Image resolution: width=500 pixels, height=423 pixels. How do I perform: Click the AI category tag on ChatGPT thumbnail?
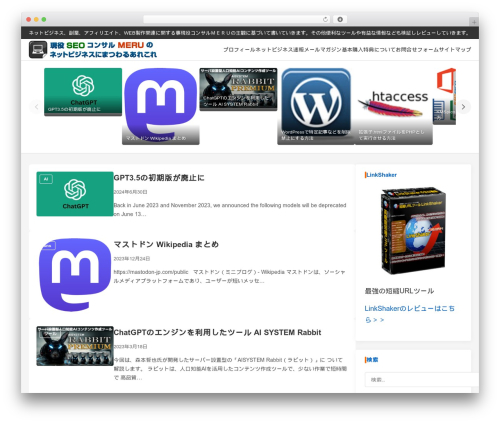pyautogui.click(x=46, y=179)
